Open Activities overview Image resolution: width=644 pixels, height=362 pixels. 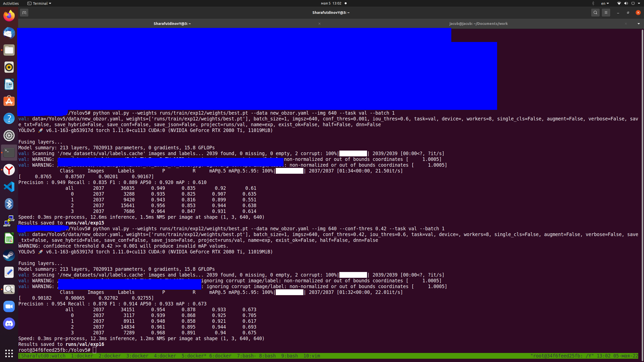coord(11,3)
